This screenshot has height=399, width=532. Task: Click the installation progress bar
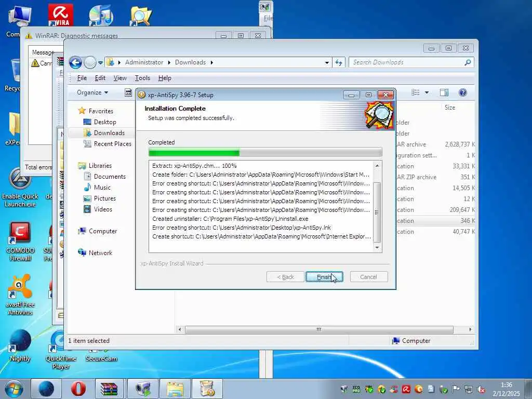click(x=265, y=152)
